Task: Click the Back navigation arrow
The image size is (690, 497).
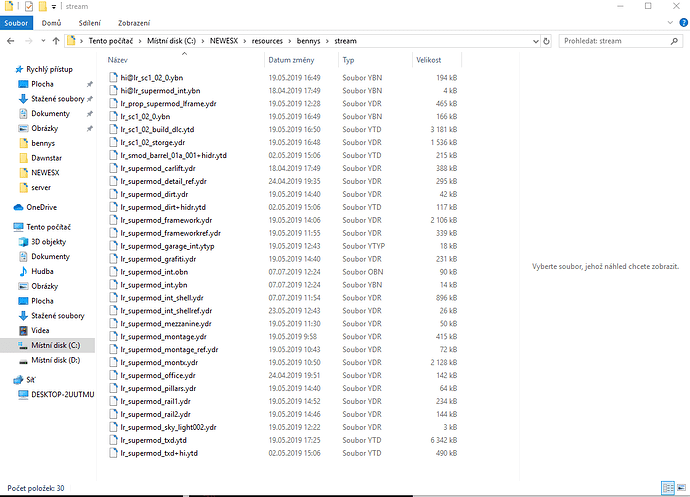Action: coord(10,41)
